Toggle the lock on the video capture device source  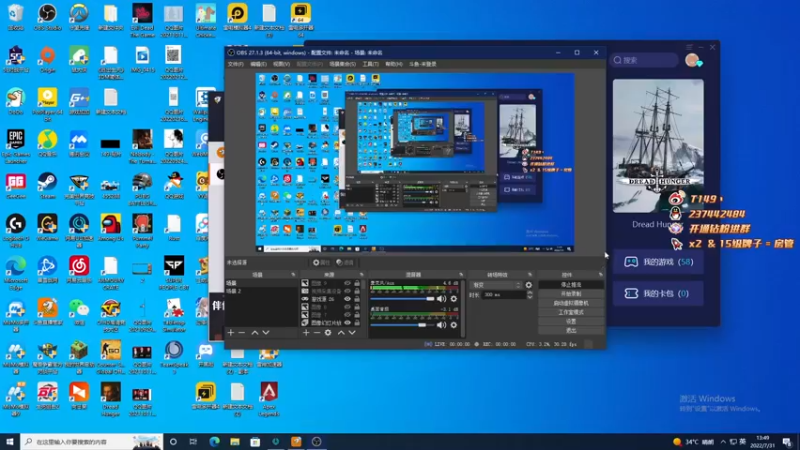[x=357, y=291]
